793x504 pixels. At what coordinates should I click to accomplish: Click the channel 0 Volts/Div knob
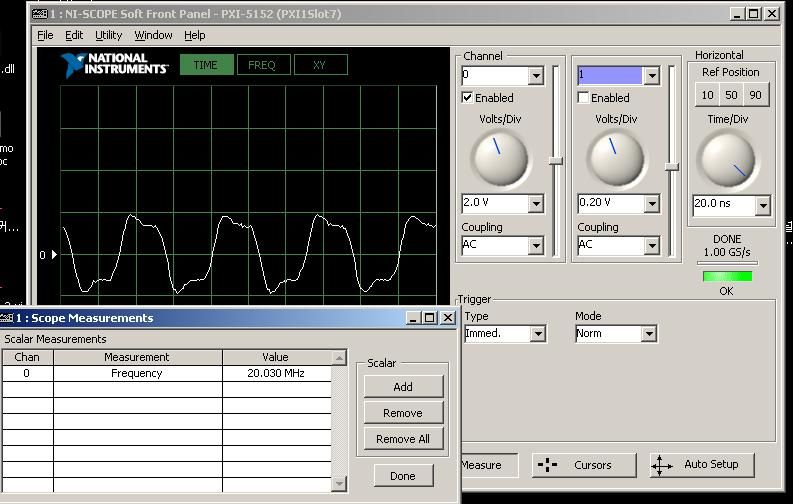[x=500, y=159]
